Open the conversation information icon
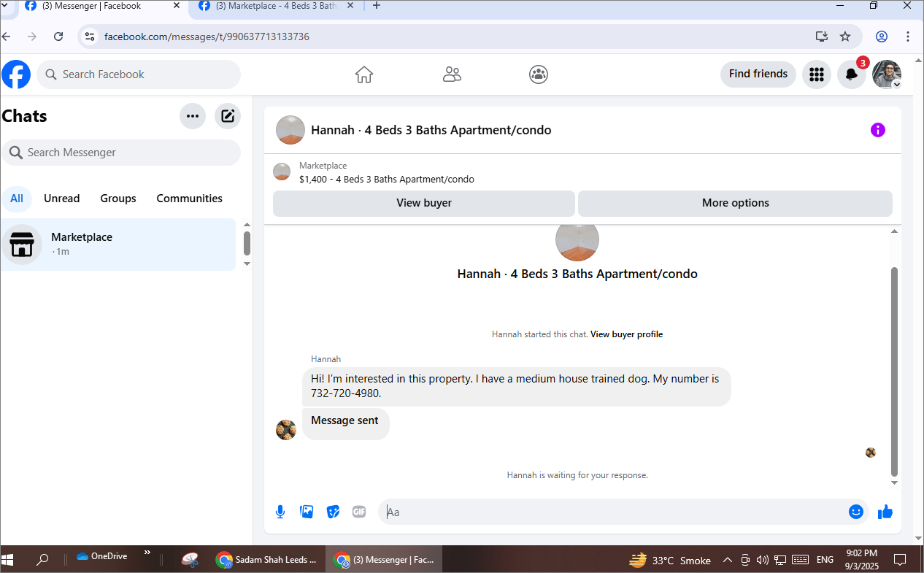Viewport: 924px width, 573px height. (878, 130)
